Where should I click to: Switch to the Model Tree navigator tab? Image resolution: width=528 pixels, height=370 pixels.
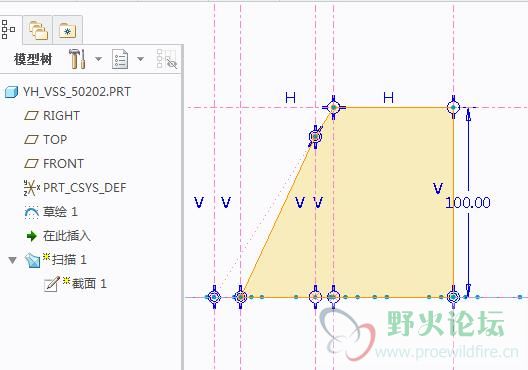pyautogui.click(x=8, y=30)
